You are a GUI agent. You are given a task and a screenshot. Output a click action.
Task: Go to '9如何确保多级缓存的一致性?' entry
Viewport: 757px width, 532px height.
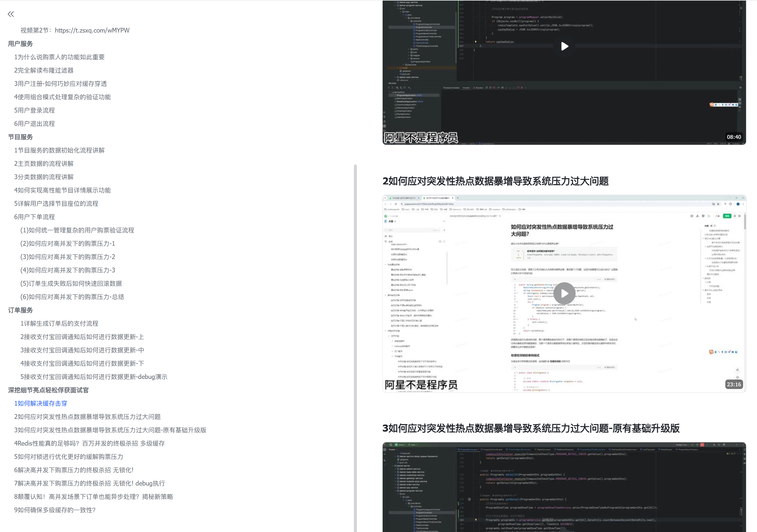[x=55, y=510]
